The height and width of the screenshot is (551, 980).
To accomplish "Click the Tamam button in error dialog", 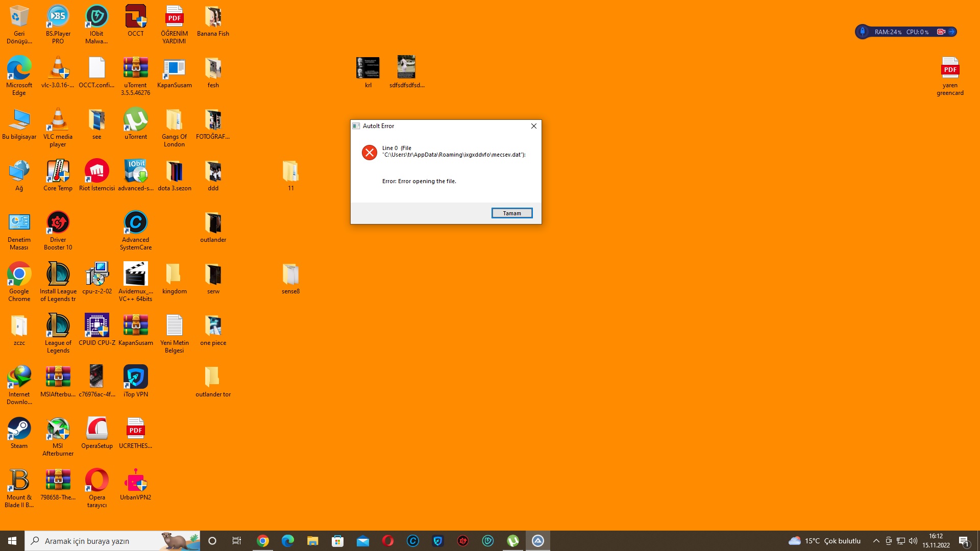I will [511, 213].
